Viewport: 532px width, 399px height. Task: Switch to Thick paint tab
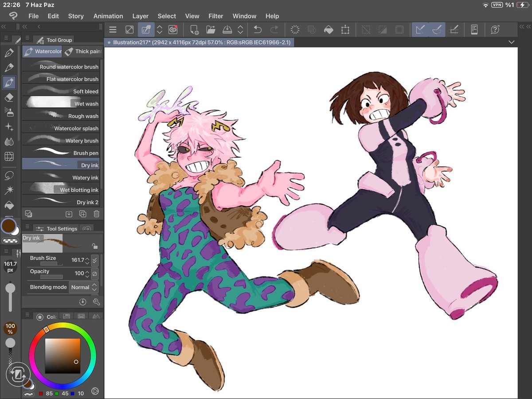[82, 51]
